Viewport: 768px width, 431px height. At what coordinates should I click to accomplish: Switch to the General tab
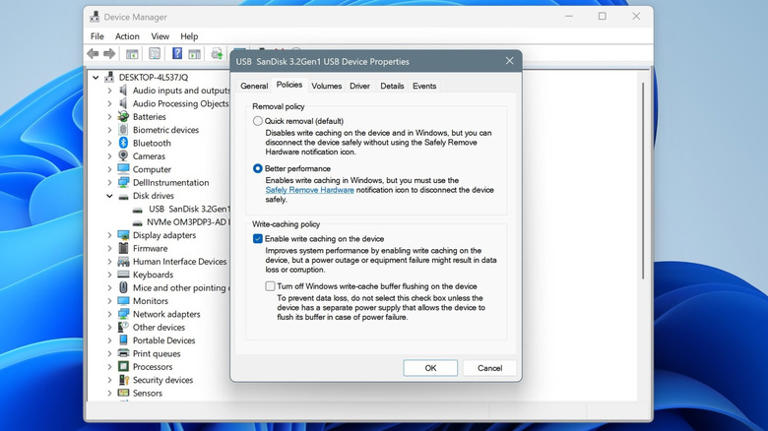pyautogui.click(x=254, y=86)
